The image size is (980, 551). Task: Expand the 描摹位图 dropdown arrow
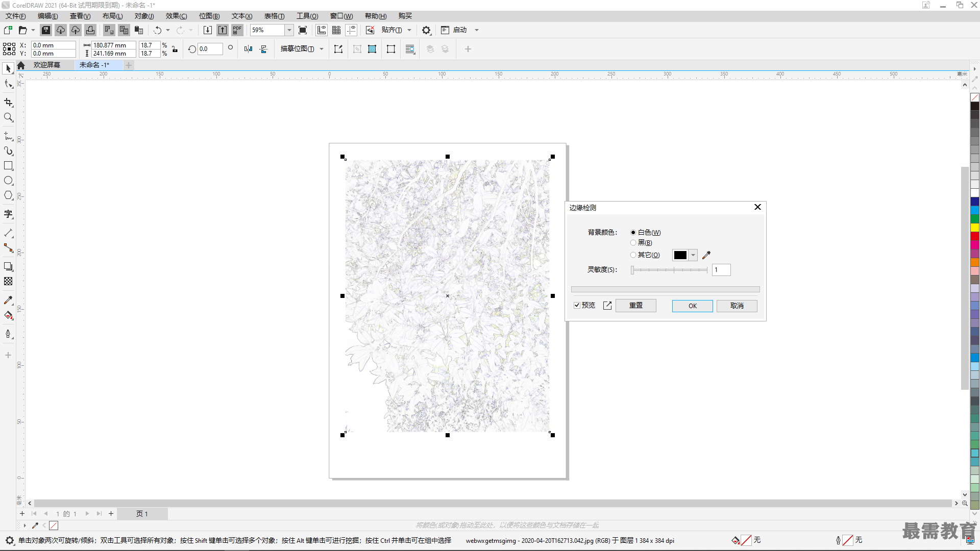tap(322, 49)
